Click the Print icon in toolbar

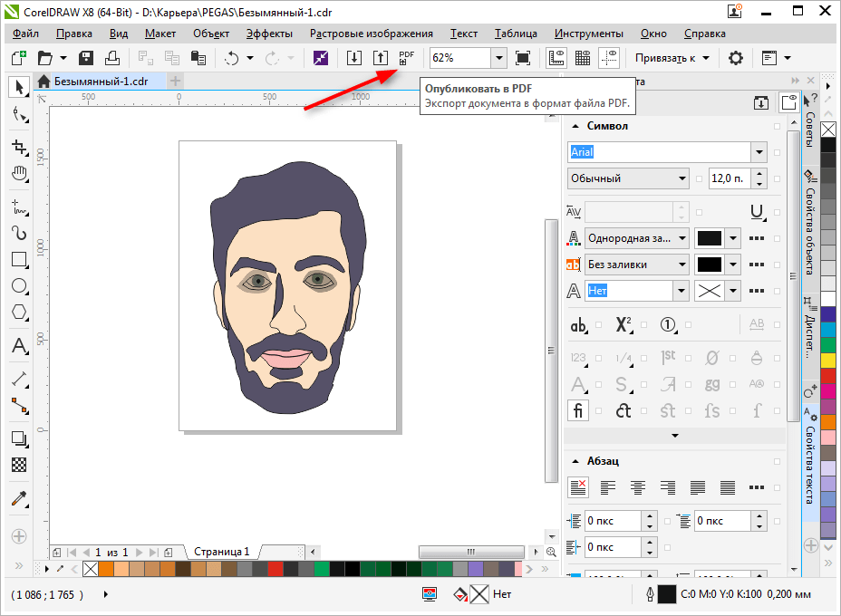(112, 58)
